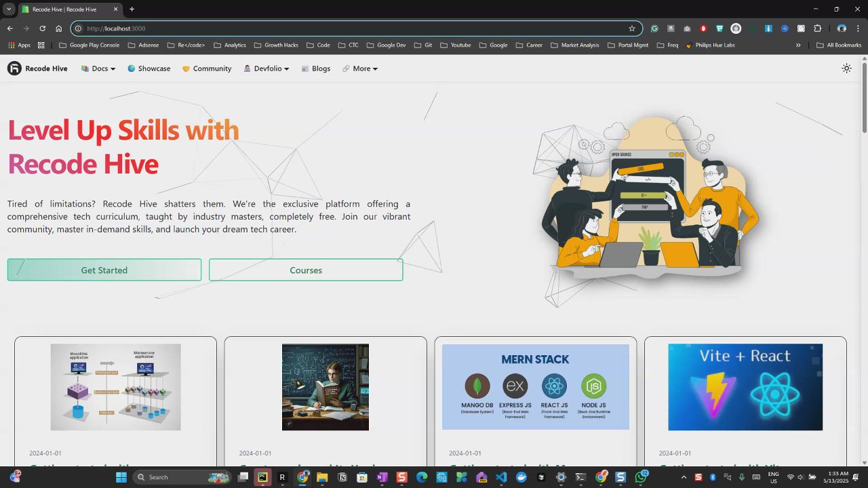Bookmark this page with the star icon

[x=632, y=28]
